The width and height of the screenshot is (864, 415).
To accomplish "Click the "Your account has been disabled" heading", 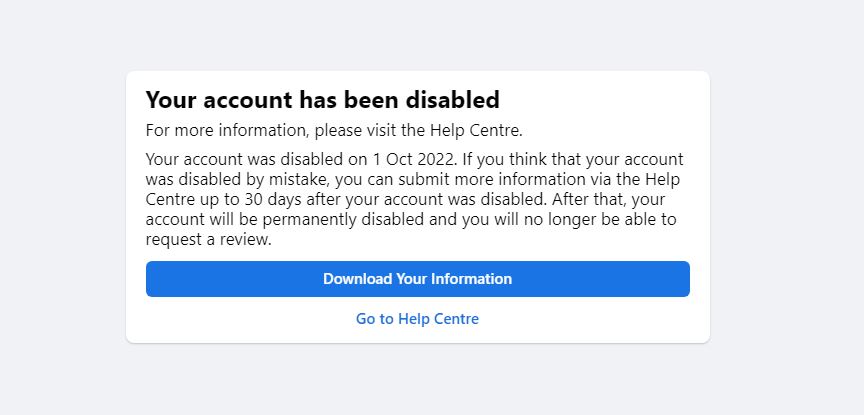I will tap(322, 100).
